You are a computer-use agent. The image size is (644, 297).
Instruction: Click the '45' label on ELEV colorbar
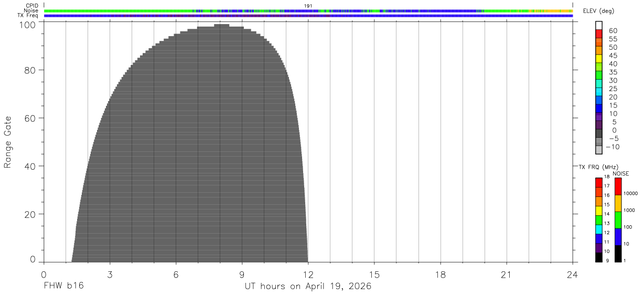(613, 56)
